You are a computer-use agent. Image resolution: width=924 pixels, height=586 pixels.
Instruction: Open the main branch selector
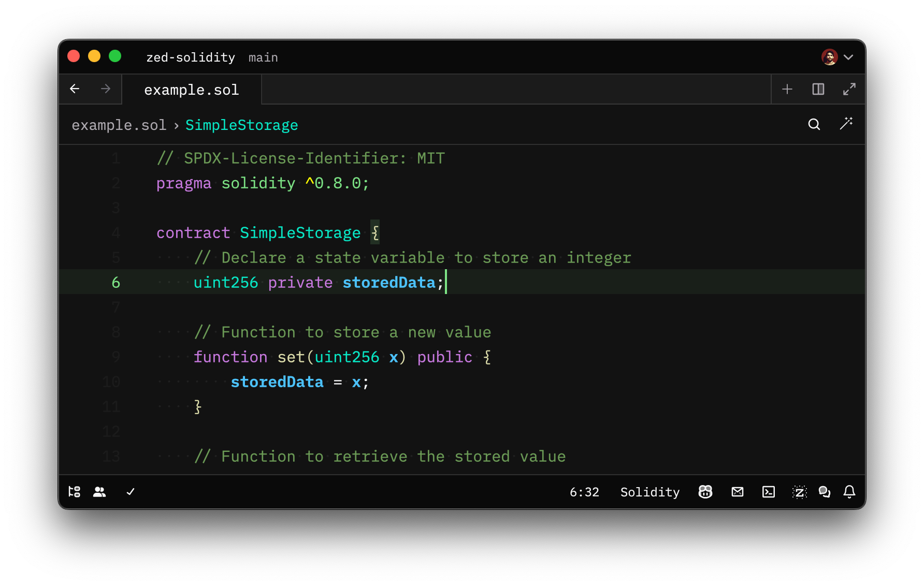pyautogui.click(x=263, y=57)
